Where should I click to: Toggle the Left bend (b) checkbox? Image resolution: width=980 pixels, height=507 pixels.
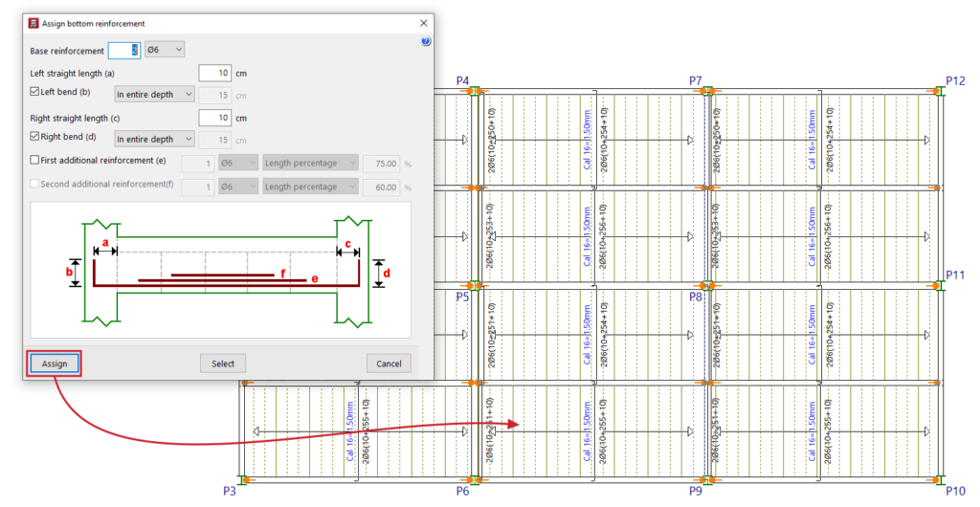(34, 91)
